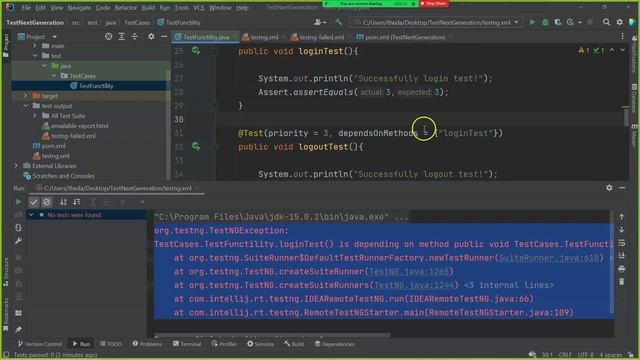Expand the main folder in project tree
The height and width of the screenshot is (360, 640).
pyautogui.click(x=35, y=46)
